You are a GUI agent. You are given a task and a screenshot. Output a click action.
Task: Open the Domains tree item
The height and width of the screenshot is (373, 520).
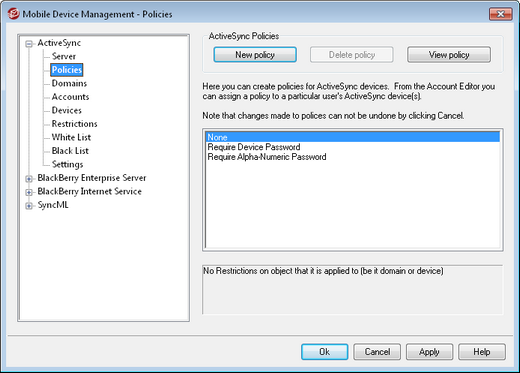(x=69, y=83)
